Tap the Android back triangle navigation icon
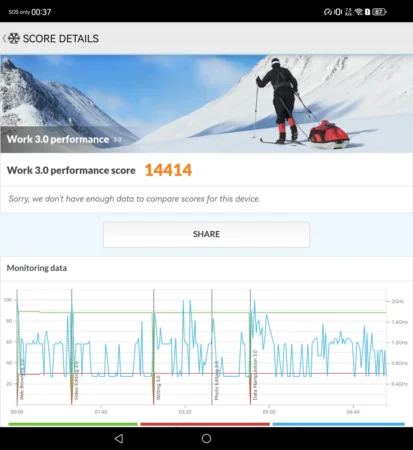 click(119, 438)
